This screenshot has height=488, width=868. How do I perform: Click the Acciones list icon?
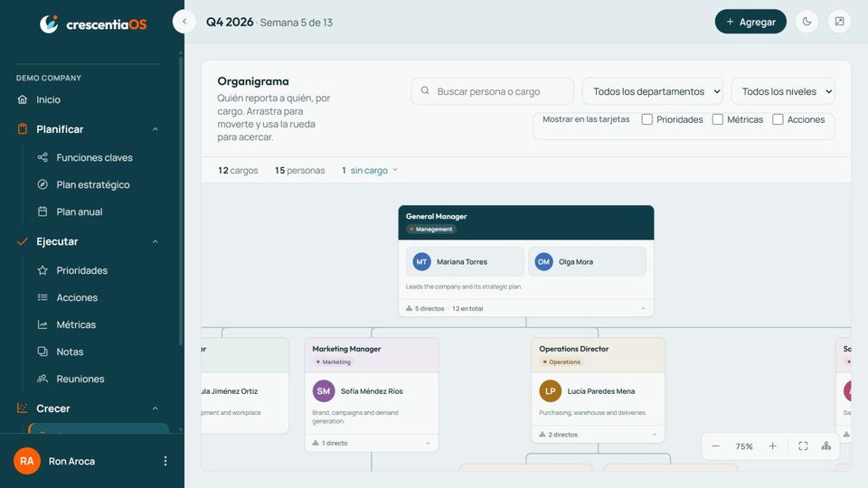coord(42,297)
